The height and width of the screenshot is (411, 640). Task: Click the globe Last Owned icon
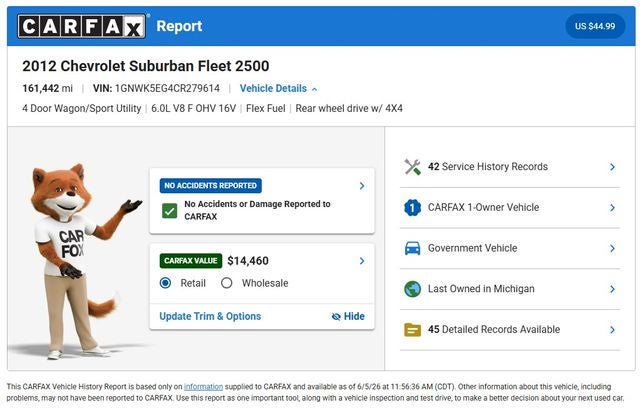412,289
